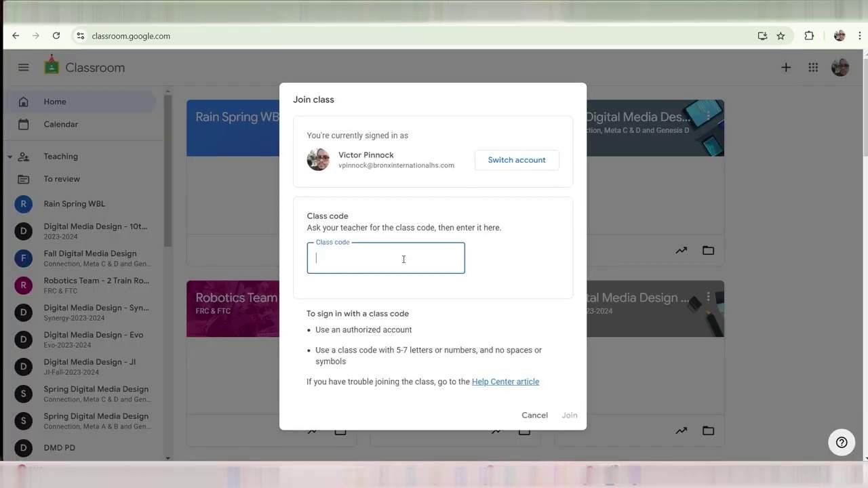This screenshot has width=868, height=488.
Task: Open gradebook trend icon on bottom-right card
Action: coord(682,430)
